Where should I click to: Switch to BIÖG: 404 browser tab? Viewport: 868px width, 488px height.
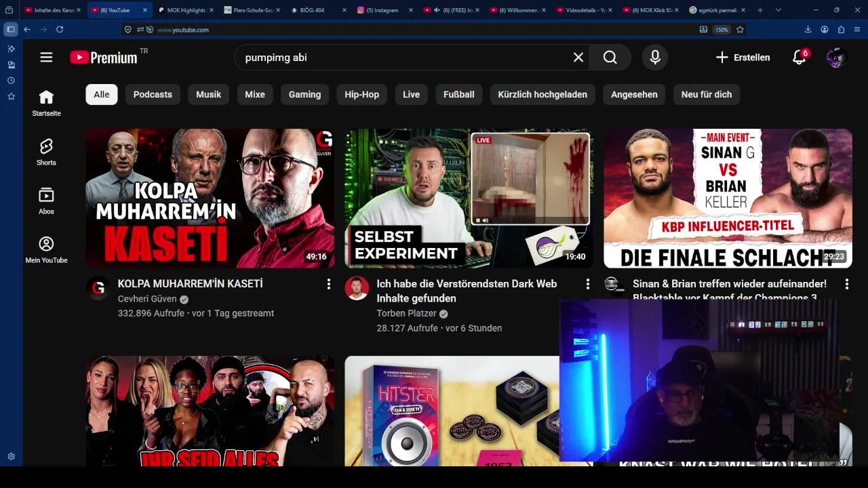click(x=319, y=10)
